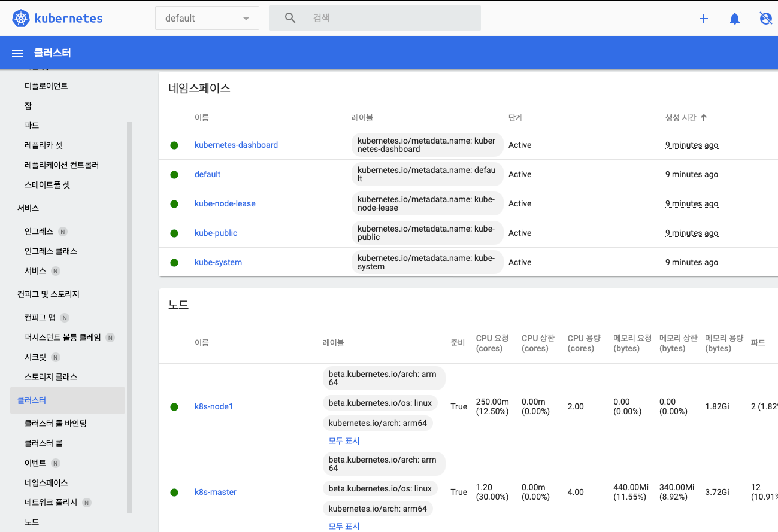The width and height of the screenshot is (778, 532).
Task: Click the Kubernetes logo icon
Action: tap(21, 18)
